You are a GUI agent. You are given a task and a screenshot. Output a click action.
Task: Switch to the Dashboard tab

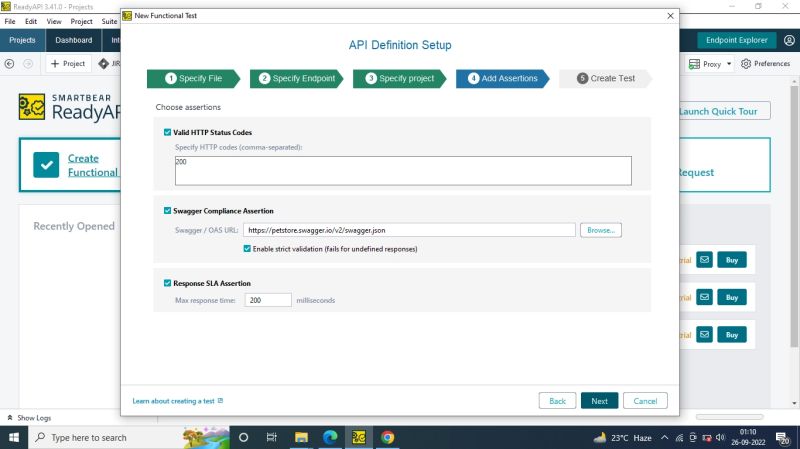tap(73, 40)
